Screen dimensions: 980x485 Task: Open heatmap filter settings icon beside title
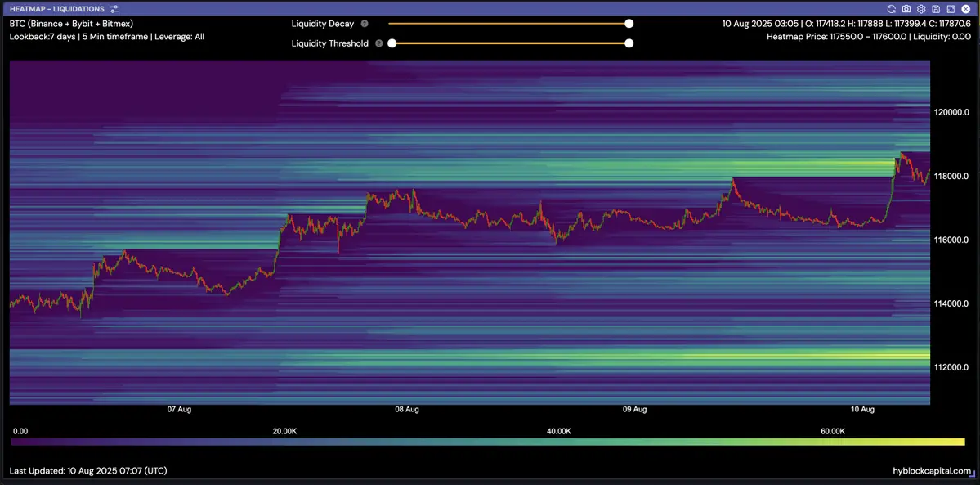click(x=113, y=9)
